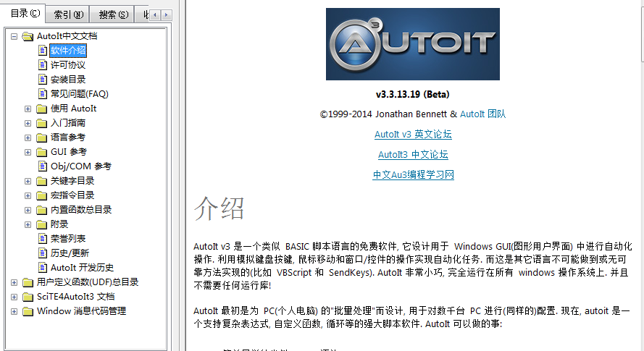
Task: Select the 安装目录 topic text
Action: click(x=68, y=79)
